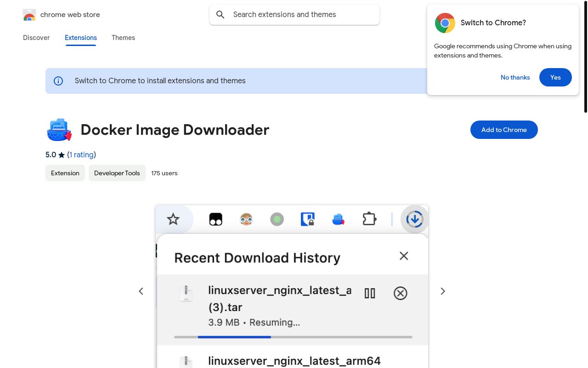The height and width of the screenshot is (368, 588).
Task: Click the puzzle-piece extensions icon in the screenshot
Action: [x=369, y=219]
